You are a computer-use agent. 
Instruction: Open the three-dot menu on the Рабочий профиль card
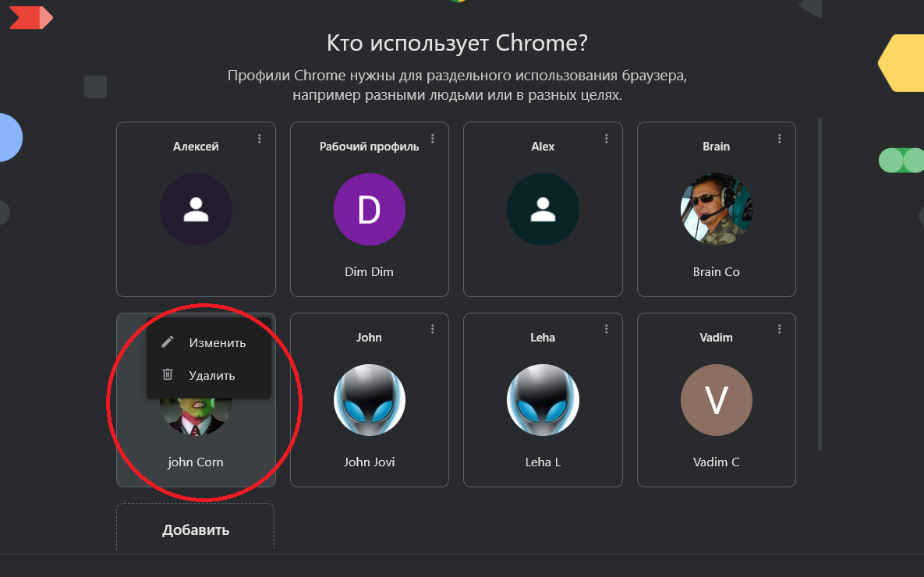433,139
